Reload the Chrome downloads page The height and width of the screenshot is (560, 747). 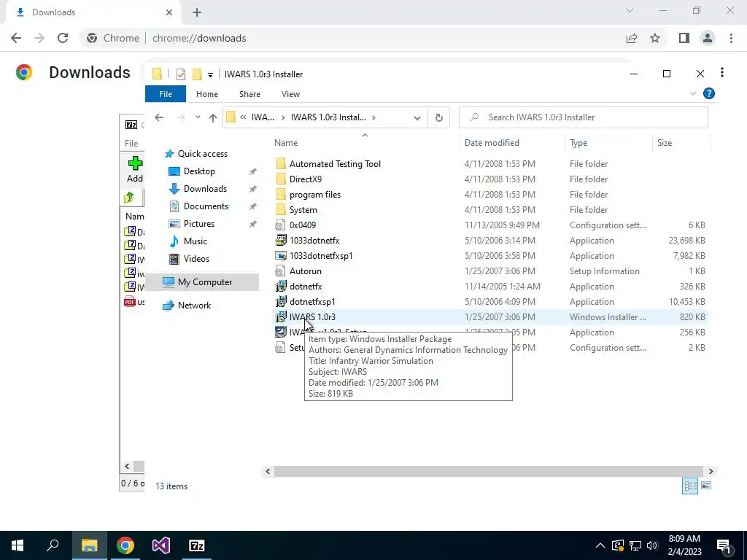[x=63, y=38]
